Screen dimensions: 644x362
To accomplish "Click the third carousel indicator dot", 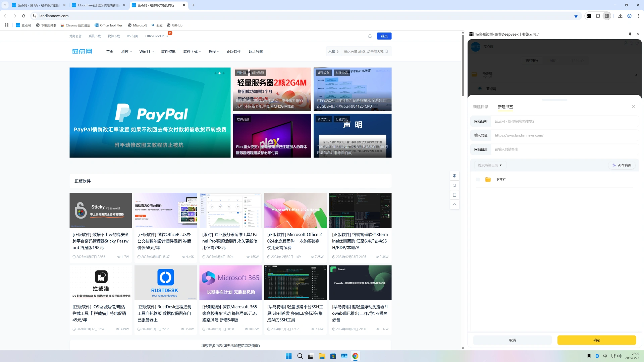I will 224,73.
